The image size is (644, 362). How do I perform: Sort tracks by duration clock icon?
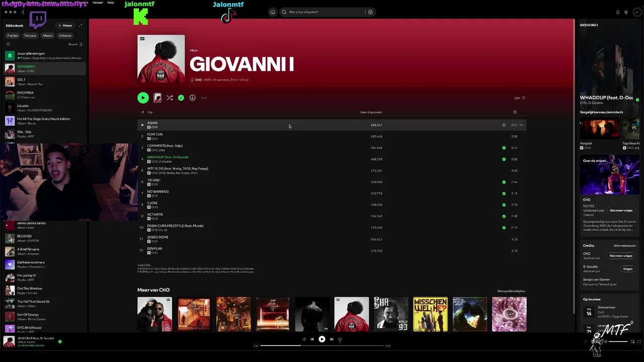coord(515,112)
